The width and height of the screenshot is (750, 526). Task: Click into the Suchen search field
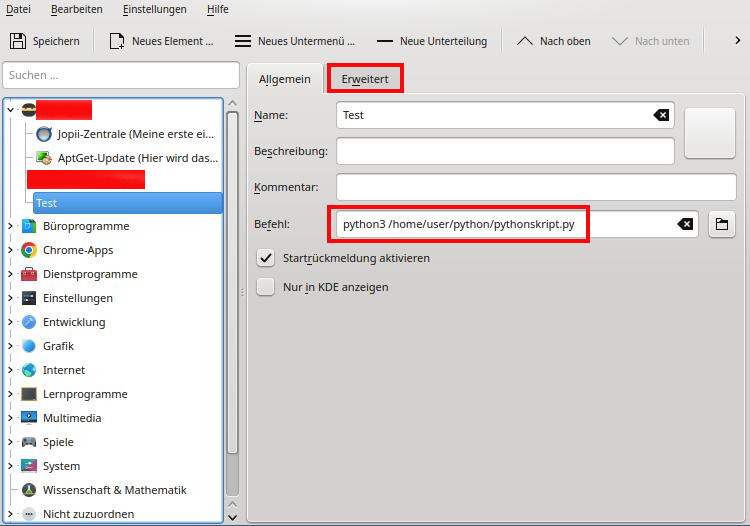pyautogui.click(x=120, y=75)
